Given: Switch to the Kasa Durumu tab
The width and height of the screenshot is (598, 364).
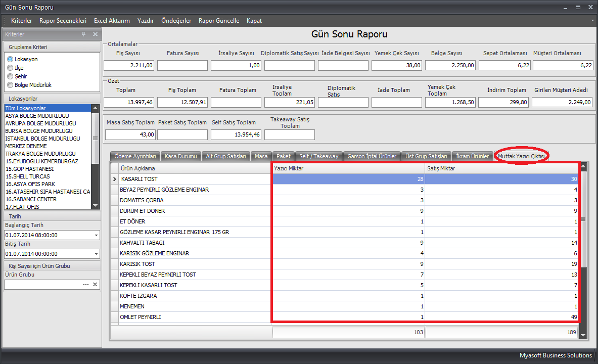Looking at the screenshot, I should (180, 156).
